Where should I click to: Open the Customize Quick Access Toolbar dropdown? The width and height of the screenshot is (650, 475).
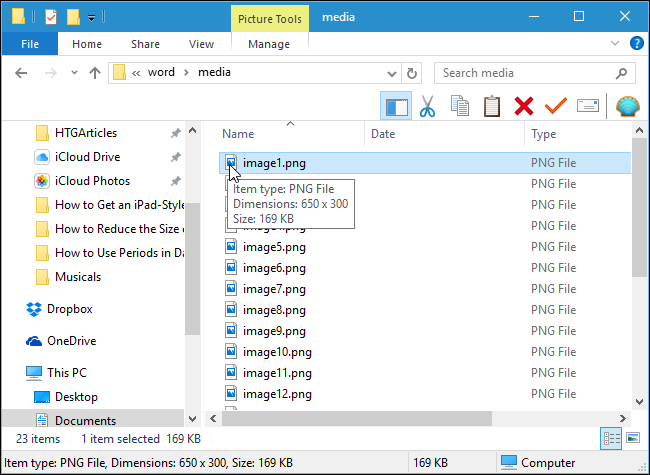click(91, 18)
